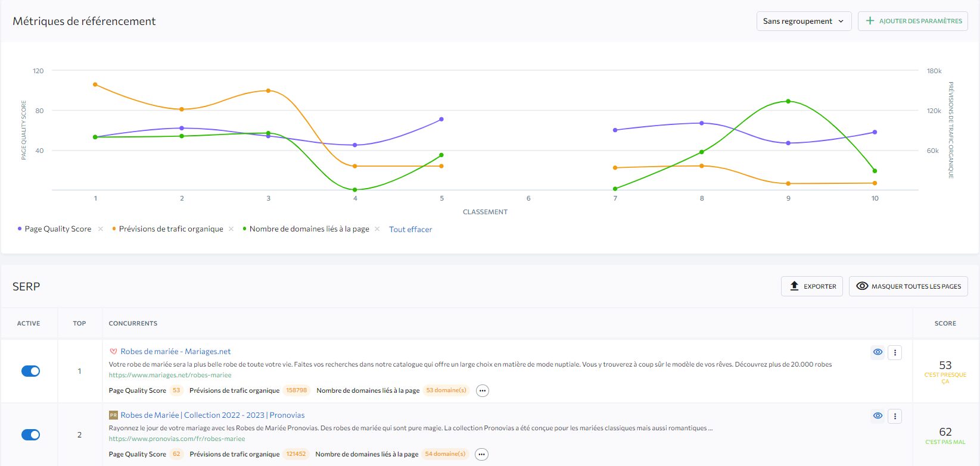Open Robes de mariée - Mariages.net link
Screen dimensions: 980x466
click(176, 352)
